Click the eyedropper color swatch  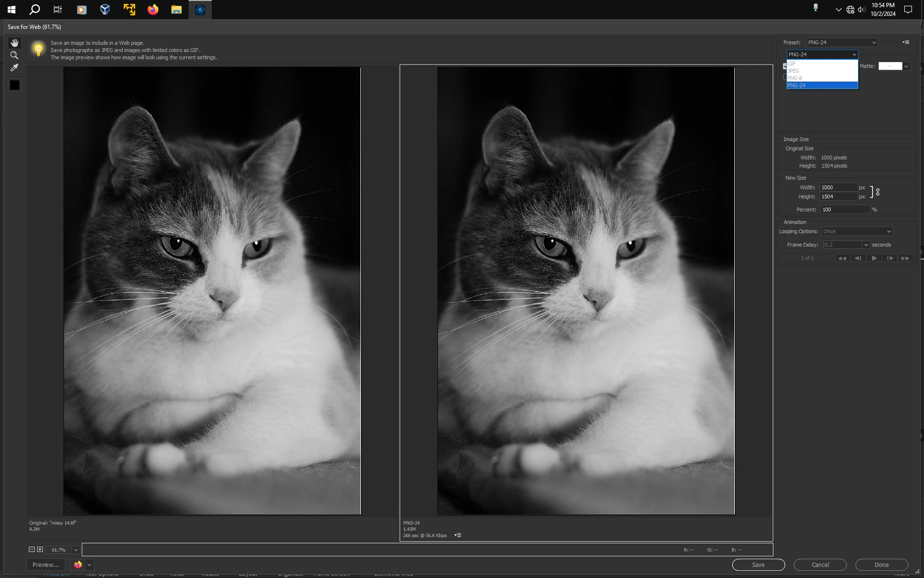coord(15,85)
